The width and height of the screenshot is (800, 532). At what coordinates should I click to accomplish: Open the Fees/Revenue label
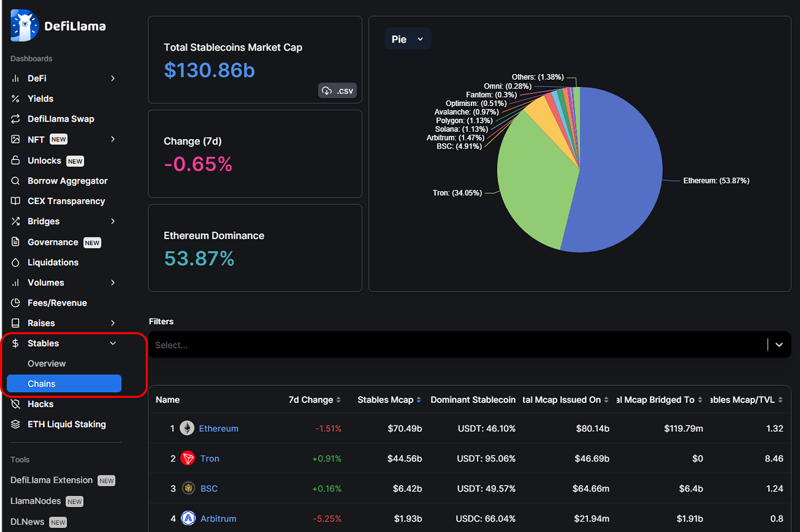[x=57, y=303]
